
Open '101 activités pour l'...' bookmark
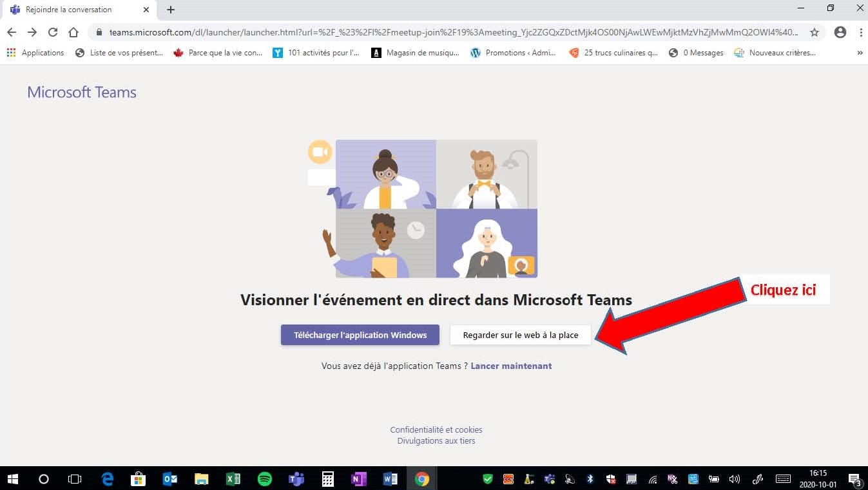tap(316, 53)
